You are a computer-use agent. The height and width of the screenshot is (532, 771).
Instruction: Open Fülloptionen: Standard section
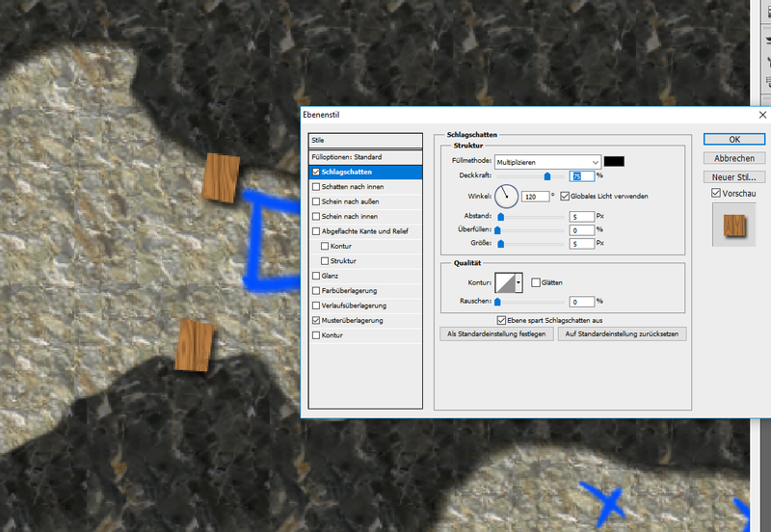coord(366,156)
